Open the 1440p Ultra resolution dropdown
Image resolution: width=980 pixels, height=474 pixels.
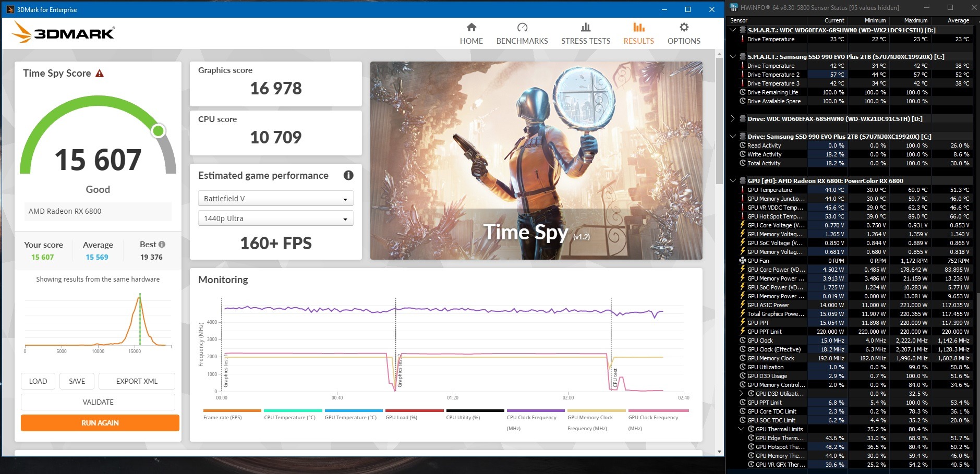[x=275, y=218]
